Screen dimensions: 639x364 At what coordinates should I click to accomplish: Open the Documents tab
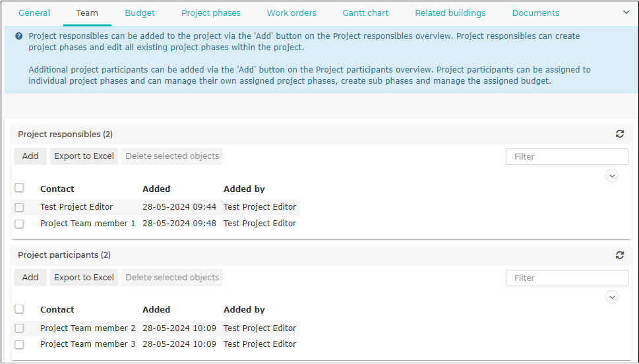click(x=535, y=13)
